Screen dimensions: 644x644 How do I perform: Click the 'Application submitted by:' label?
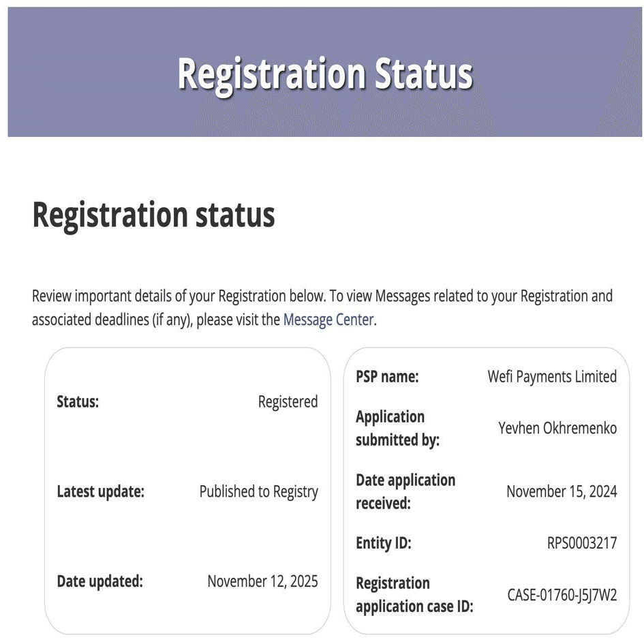(x=397, y=428)
